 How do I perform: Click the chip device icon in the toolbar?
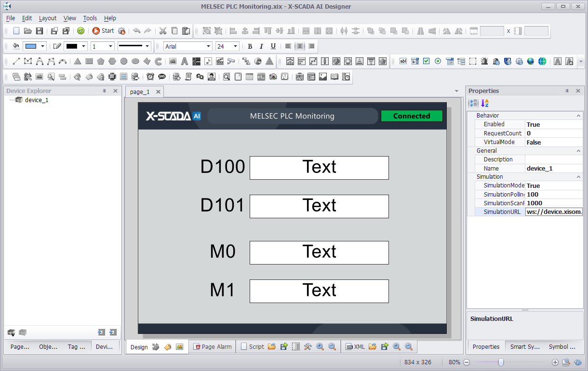coord(112,77)
